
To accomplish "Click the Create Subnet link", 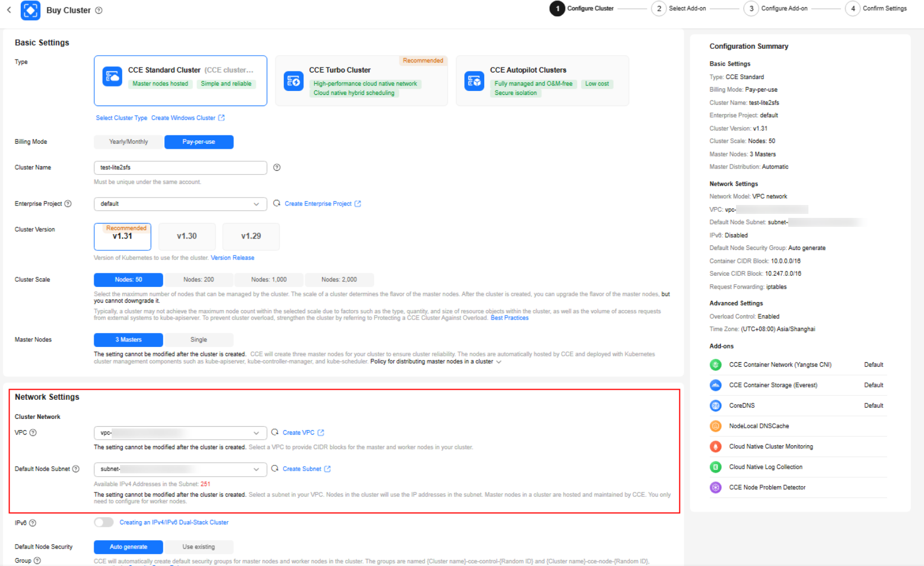I will (x=302, y=469).
